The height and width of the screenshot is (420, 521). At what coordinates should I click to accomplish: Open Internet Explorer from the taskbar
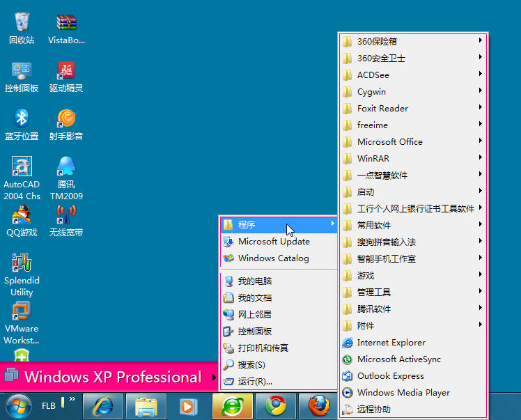click(103, 406)
